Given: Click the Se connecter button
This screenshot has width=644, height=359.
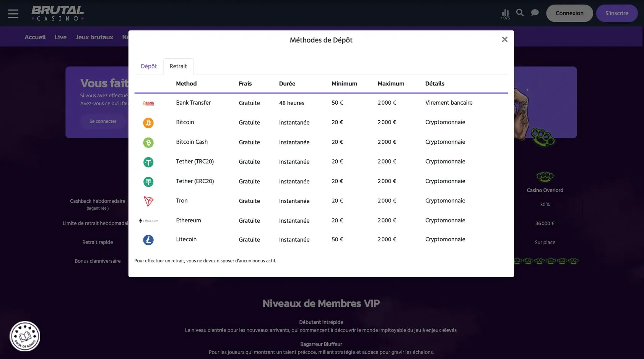Looking at the screenshot, I should (x=103, y=121).
